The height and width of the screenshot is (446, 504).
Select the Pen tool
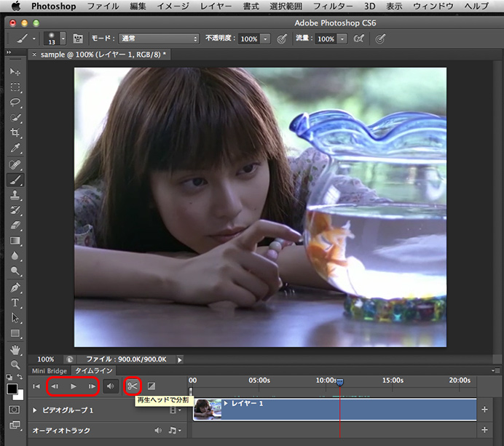coord(15,287)
